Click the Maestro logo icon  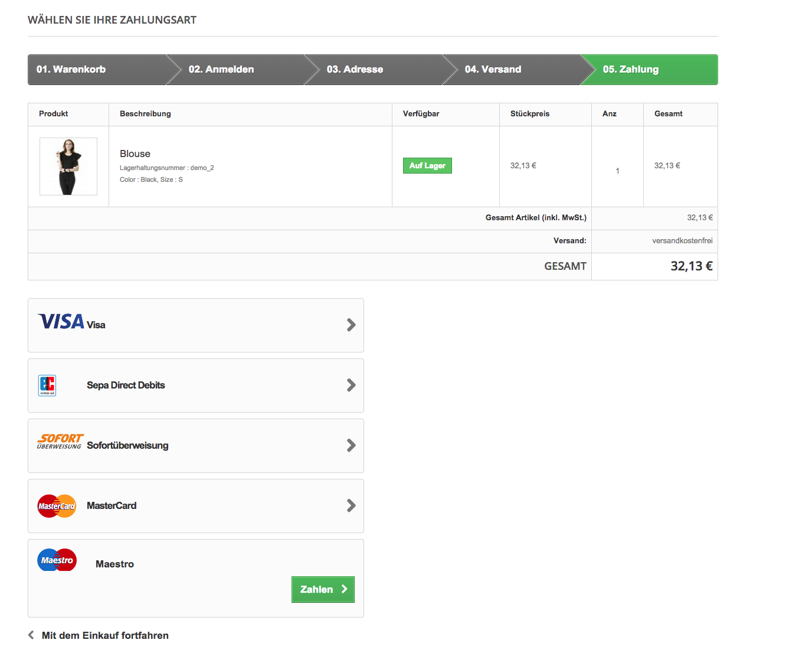[x=57, y=560]
